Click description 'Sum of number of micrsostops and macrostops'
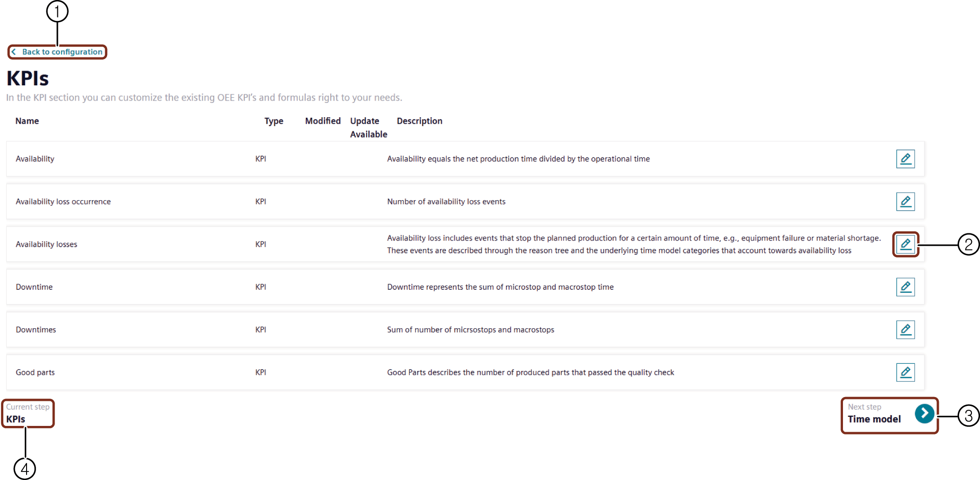The image size is (980, 480). click(x=470, y=330)
